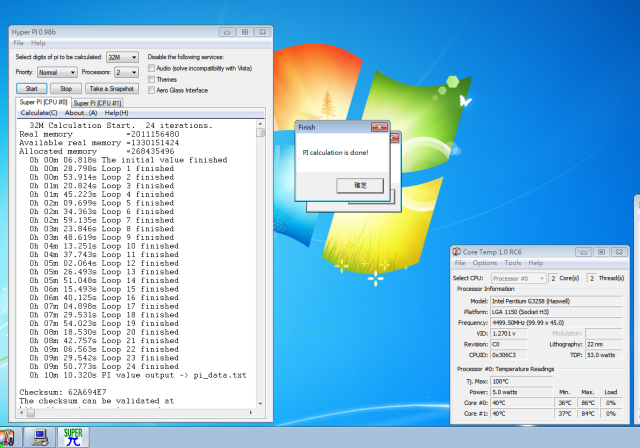Click the Frequency field in Core Temp

coord(556,322)
